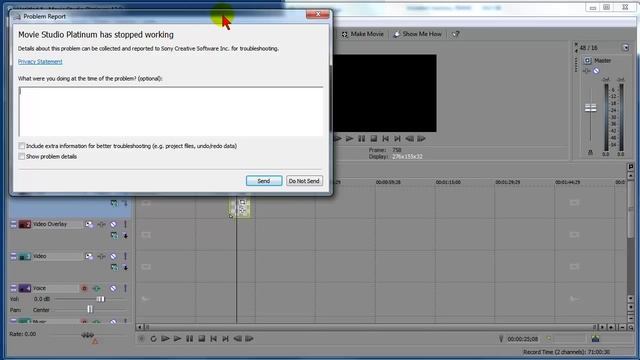Screen dimensions: 640x360
Task: Open track motion for the Video track
Action: [89, 256]
